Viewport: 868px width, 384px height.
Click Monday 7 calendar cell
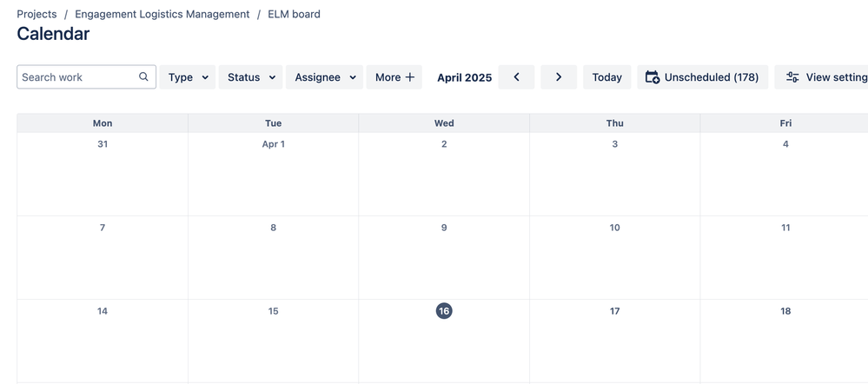(103, 258)
